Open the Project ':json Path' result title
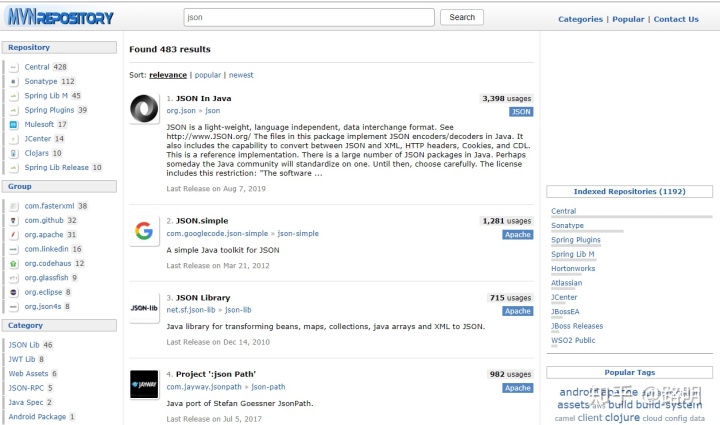 pos(216,374)
